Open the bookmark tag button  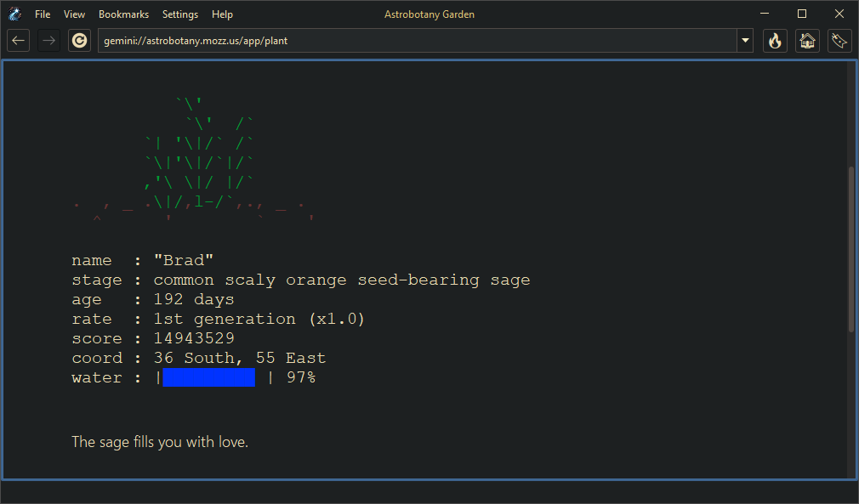tap(839, 41)
